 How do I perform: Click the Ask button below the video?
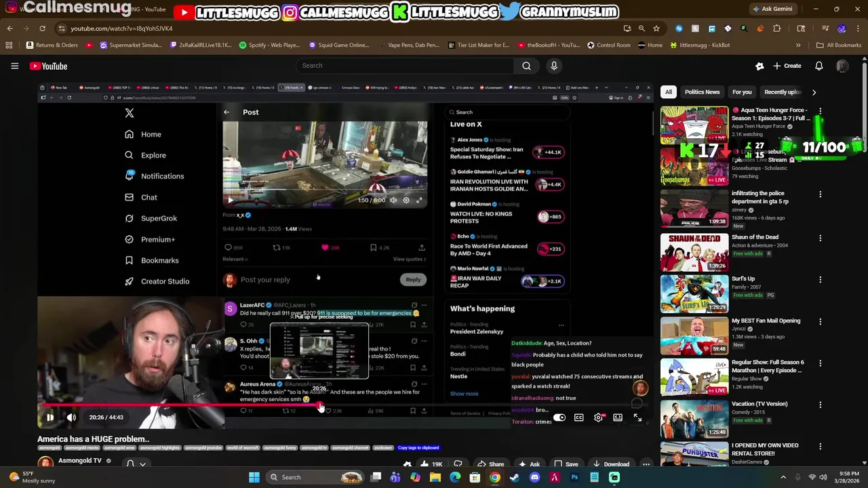pyautogui.click(x=530, y=464)
